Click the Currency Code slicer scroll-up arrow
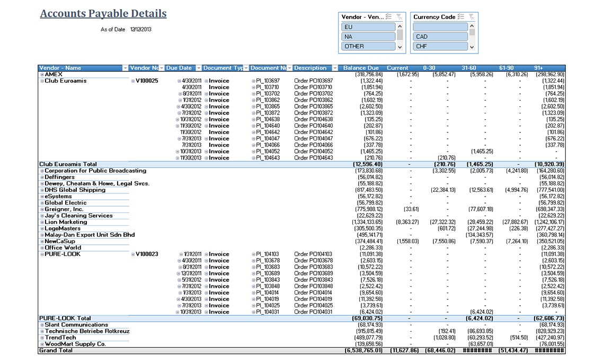The image size is (604, 364). coord(472,26)
